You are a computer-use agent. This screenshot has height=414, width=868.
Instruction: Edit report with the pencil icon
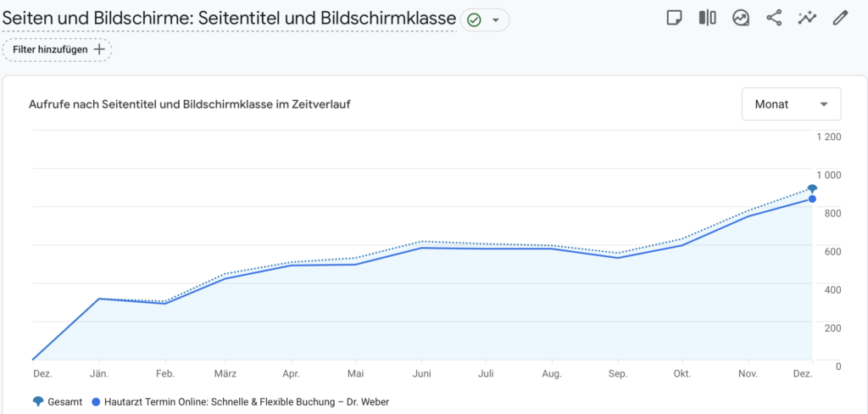point(840,18)
